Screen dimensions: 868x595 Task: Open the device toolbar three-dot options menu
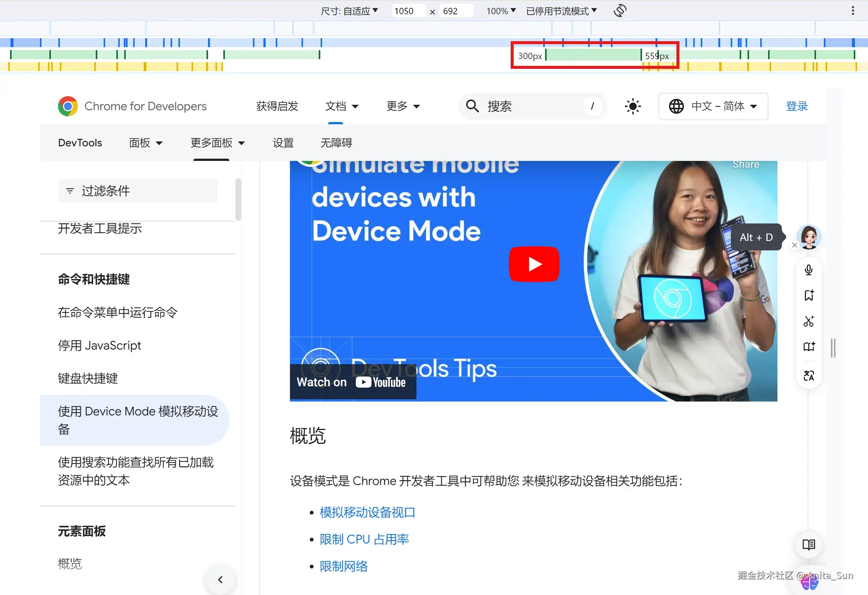pyautogui.click(x=853, y=10)
